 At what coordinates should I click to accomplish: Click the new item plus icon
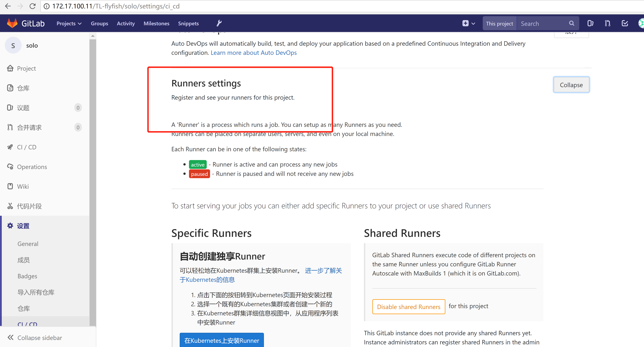[x=465, y=23]
